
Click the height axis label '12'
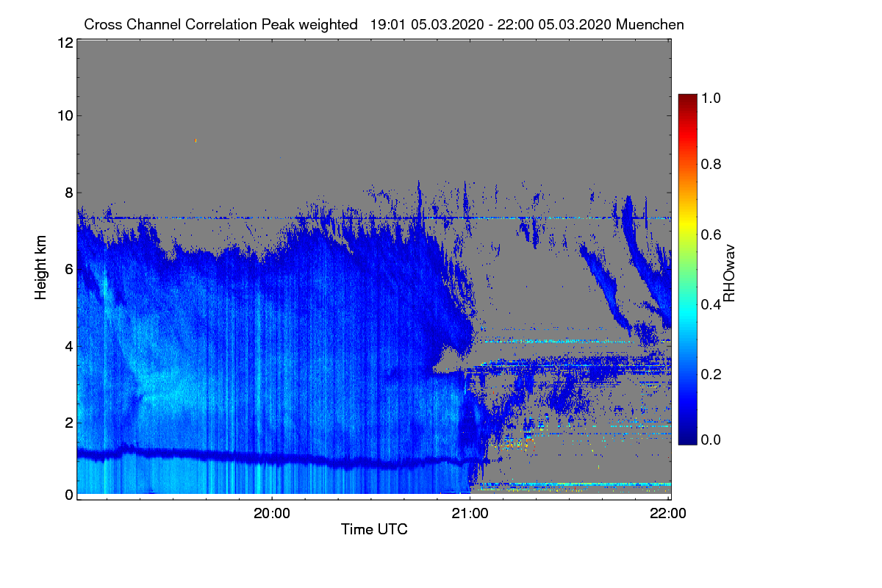pyautogui.click(x=65, y=43)
